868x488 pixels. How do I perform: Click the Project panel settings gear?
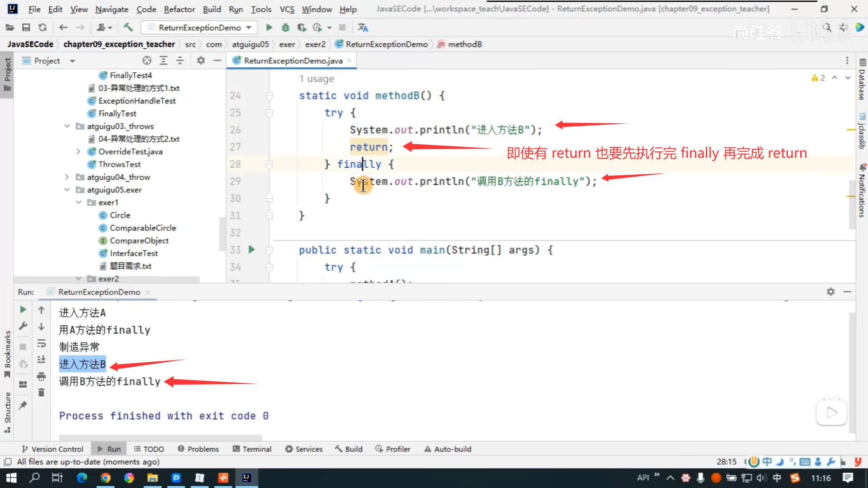(x=201, y=61)
